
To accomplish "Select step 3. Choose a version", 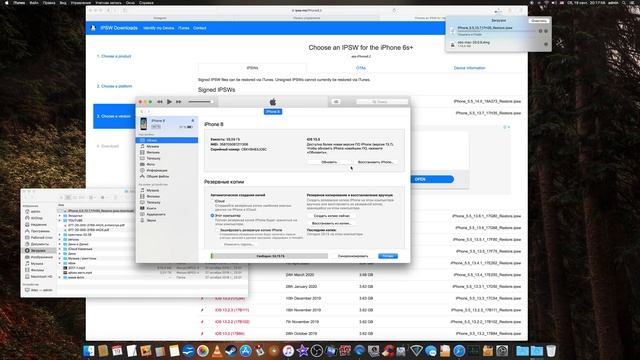I will point(114,116).
